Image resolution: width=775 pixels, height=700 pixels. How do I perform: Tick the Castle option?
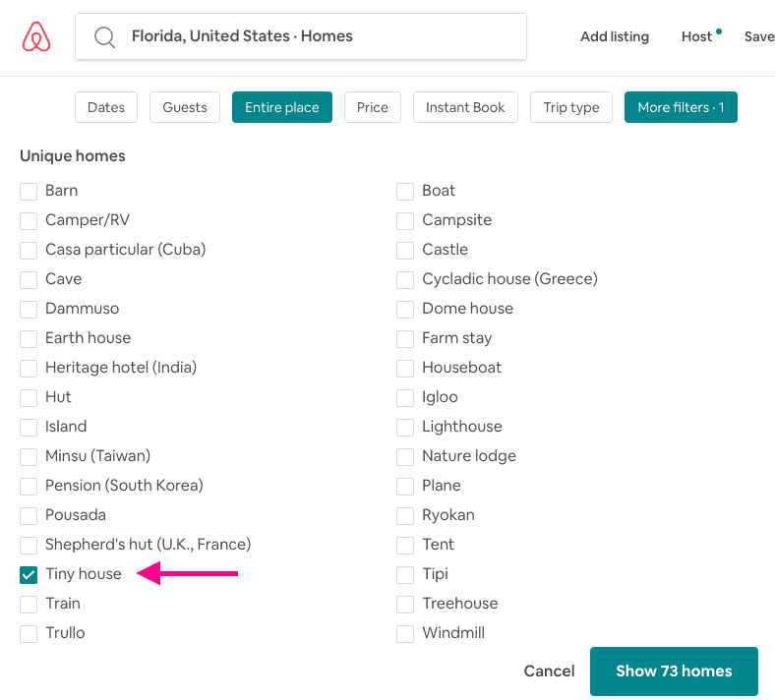tap(405, 250)
